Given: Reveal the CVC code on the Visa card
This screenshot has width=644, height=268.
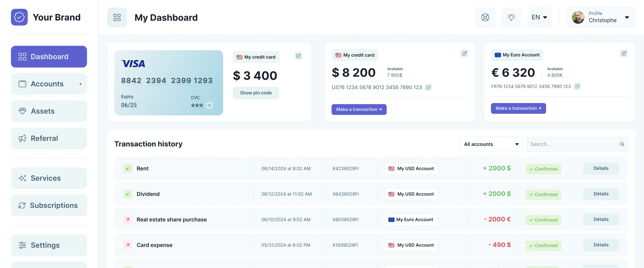Looking at the screenshot, I should click(210, 105).
